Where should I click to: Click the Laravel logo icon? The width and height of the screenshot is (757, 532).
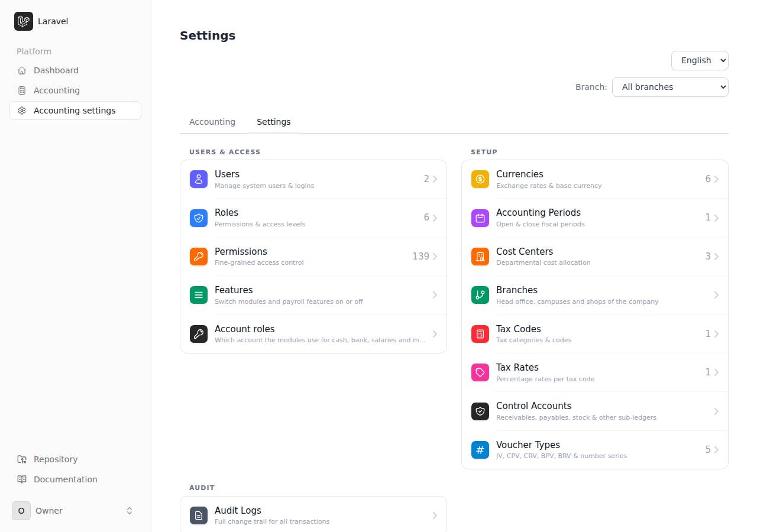(x=24, y=21)
